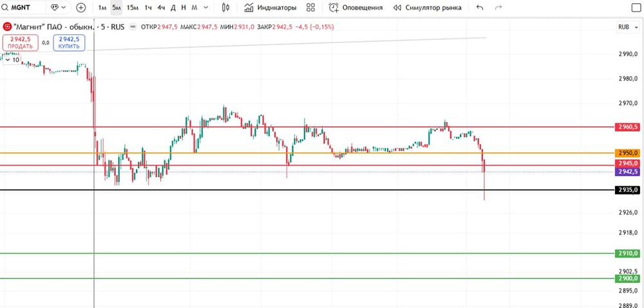Viewport: 644px width, 308px height.
Task: Open the layout templates grid icon
Action: point(311,7)
